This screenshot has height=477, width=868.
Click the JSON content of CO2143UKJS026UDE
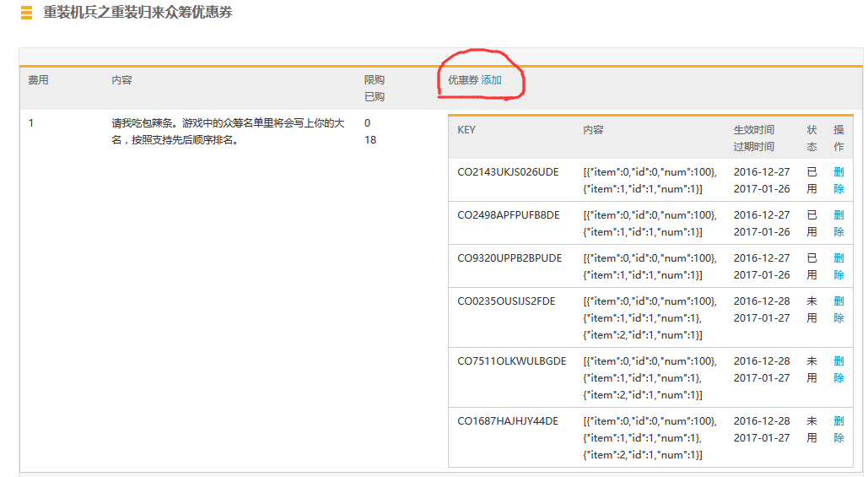[650, 180]
